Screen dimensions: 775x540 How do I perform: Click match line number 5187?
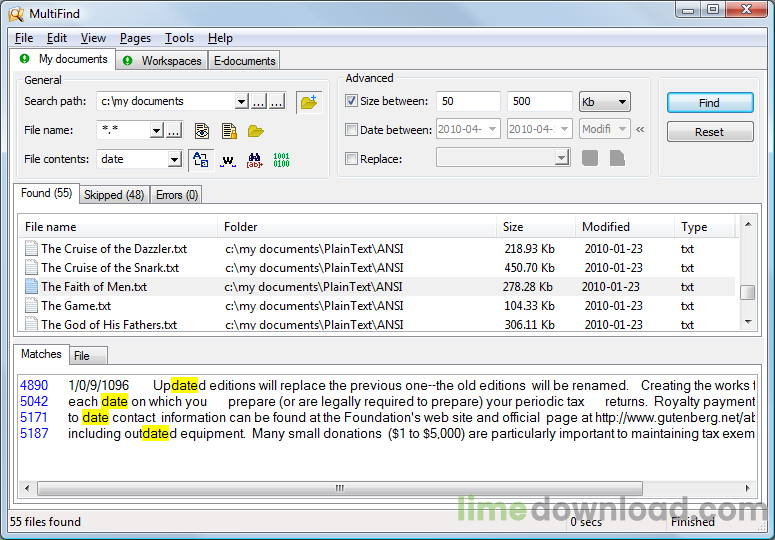coord(34,433)
